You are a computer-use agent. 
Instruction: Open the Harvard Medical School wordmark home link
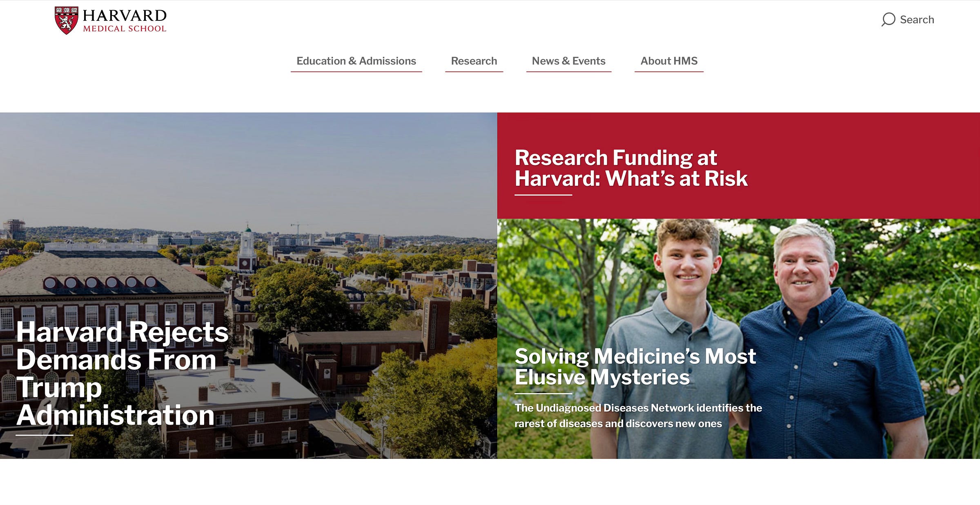tap(125, 20)
